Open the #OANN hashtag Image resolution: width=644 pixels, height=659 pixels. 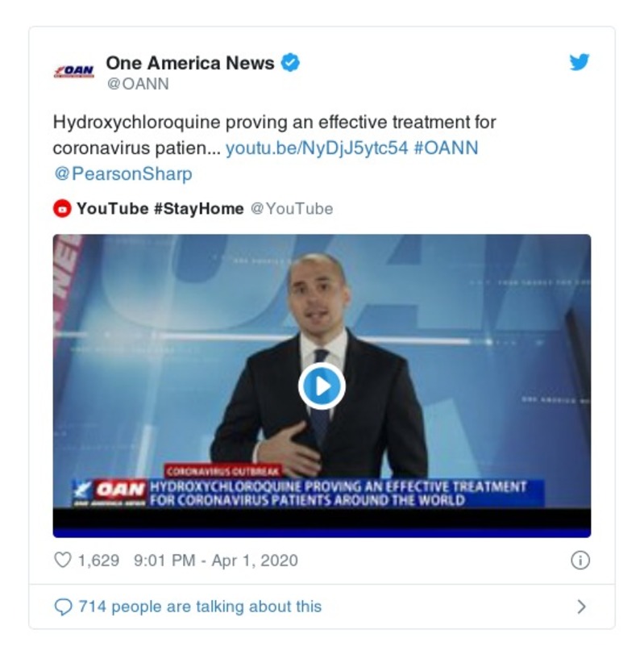(447, 148)
